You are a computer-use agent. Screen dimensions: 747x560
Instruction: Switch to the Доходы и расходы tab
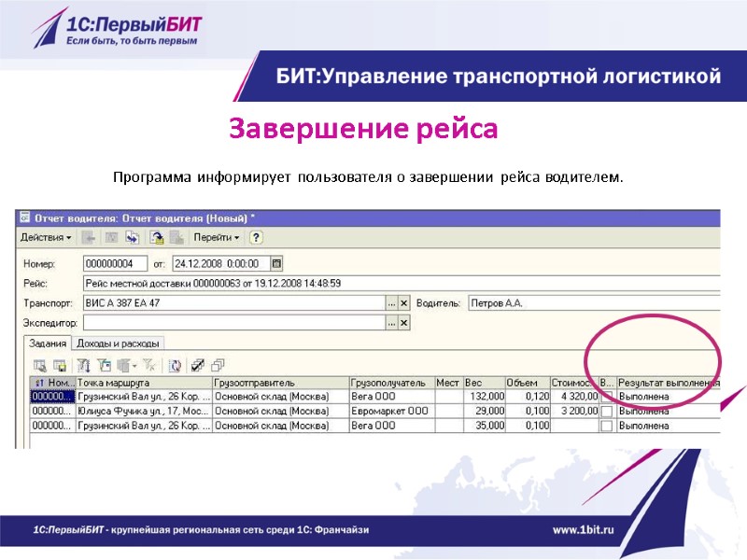coord(119,343)
